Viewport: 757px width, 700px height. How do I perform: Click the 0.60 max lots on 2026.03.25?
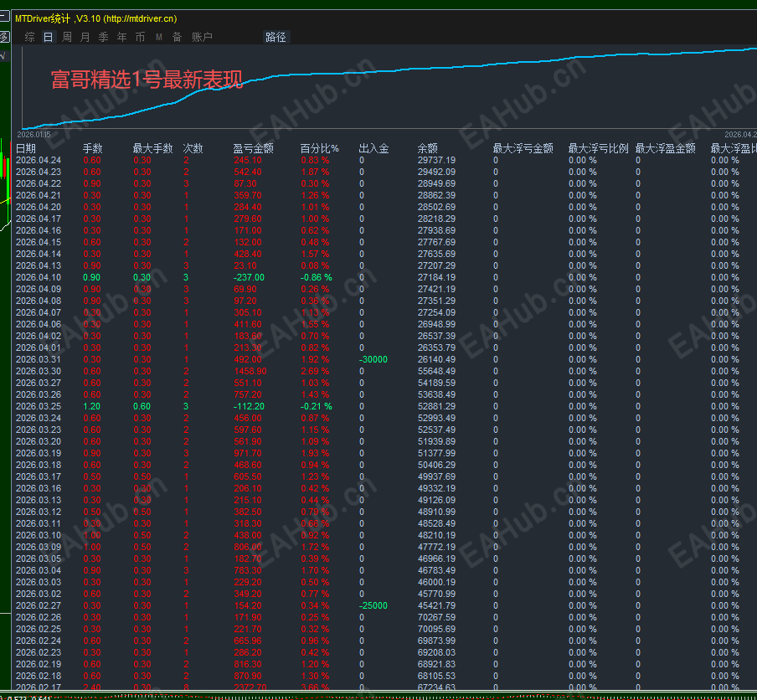click(142, 406)
